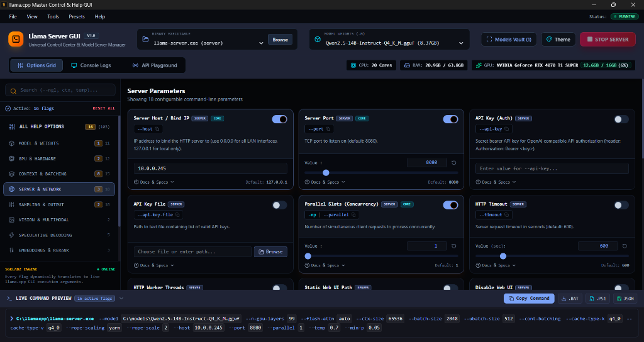
Task: Open the GPU & Hardware category
Action: tap(59, 158)
